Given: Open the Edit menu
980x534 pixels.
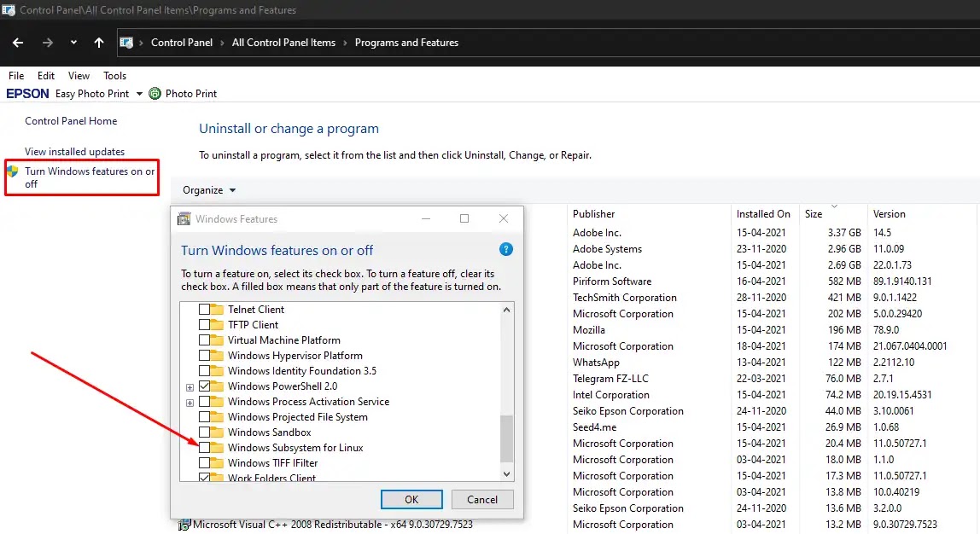Looking at the screenshot, I should click(45, 76).
